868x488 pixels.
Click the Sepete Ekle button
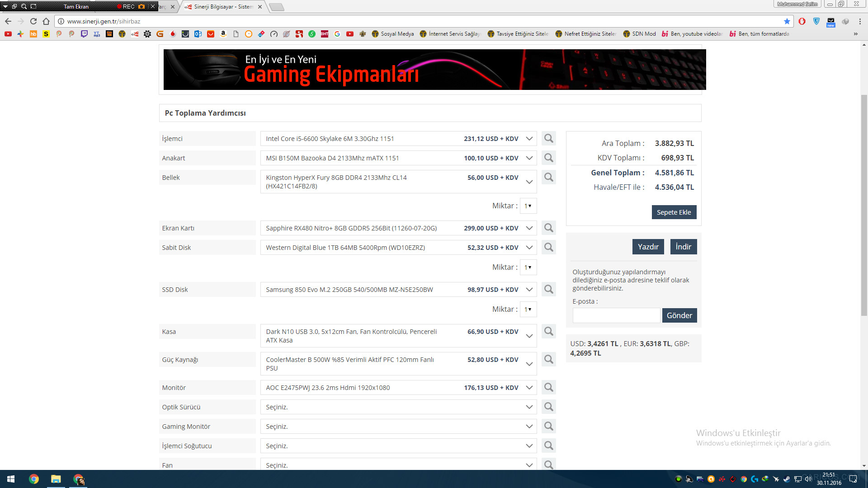point(674,212)
